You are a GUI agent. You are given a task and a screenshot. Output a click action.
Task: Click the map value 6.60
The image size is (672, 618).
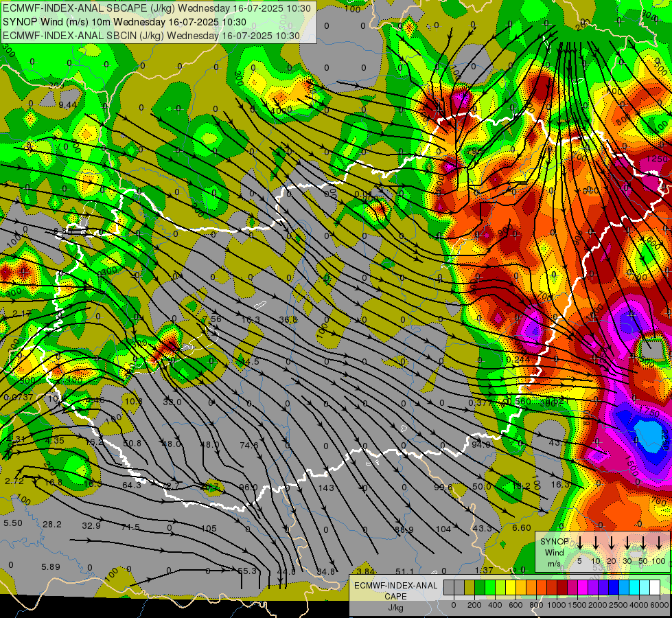(x=522, y=528)
